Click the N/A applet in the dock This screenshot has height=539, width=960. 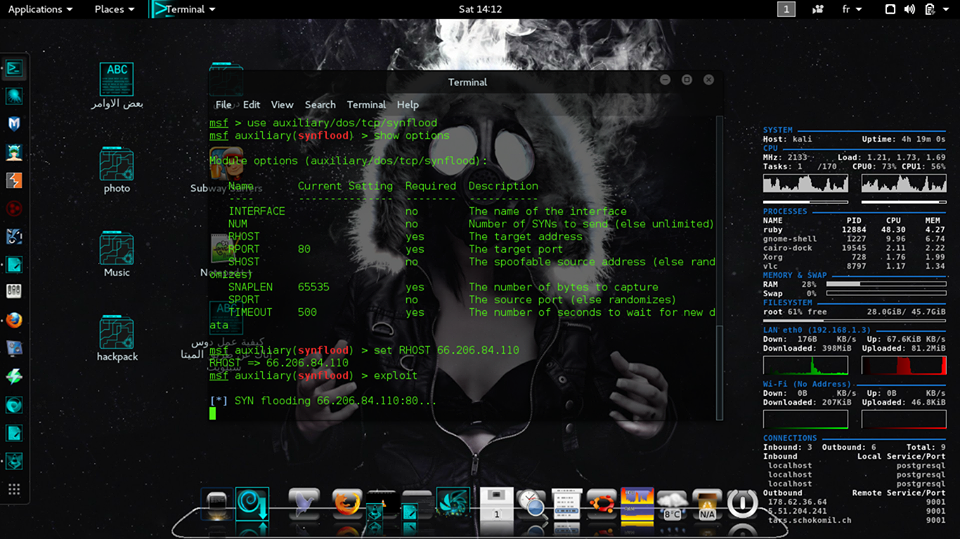coord(707,505)
